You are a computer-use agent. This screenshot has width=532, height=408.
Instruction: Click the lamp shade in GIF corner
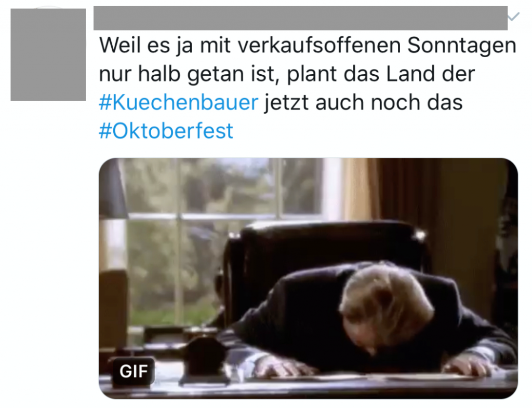click(x=112, y=188)
